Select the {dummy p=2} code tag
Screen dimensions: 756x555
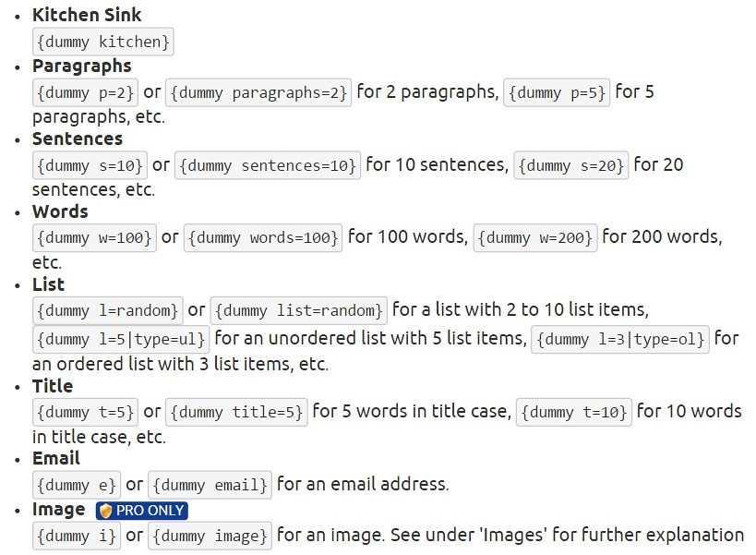[85, 92]
